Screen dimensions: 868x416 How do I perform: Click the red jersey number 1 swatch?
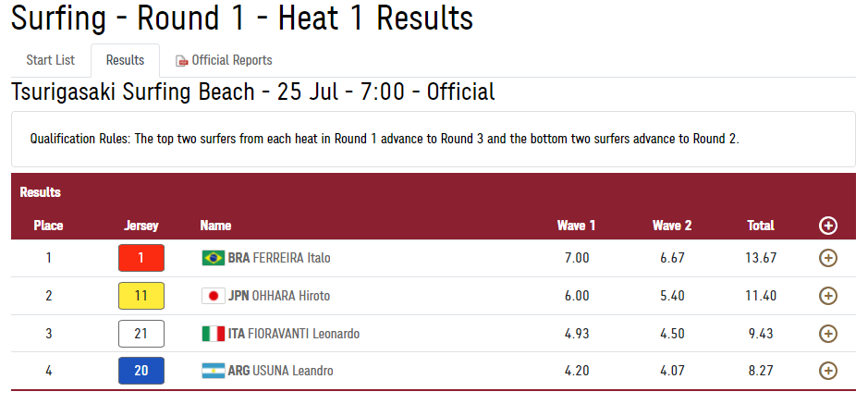pyautogui.click(x=141, y=258)
